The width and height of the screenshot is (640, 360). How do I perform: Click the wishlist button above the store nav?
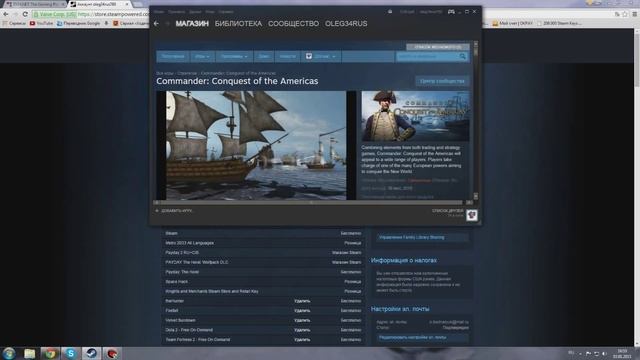438,47
